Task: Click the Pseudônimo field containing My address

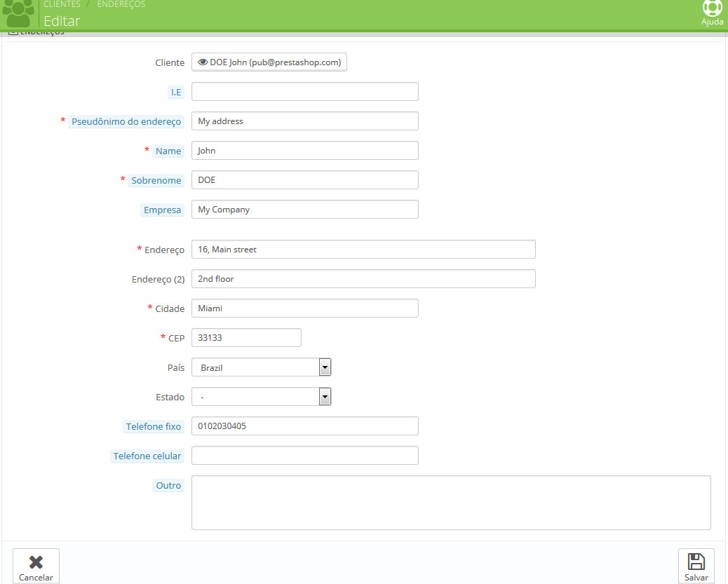Action: [305, 121]
